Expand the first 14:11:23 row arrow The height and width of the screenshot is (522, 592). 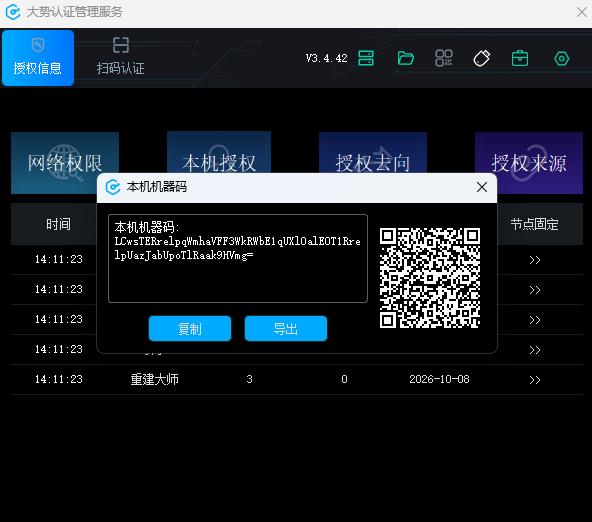(x=535, y=260)
